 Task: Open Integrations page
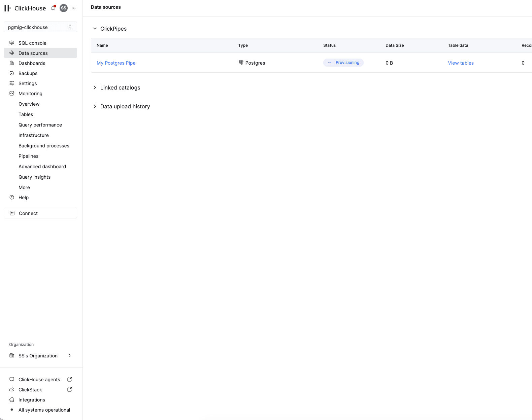[40, 399]
